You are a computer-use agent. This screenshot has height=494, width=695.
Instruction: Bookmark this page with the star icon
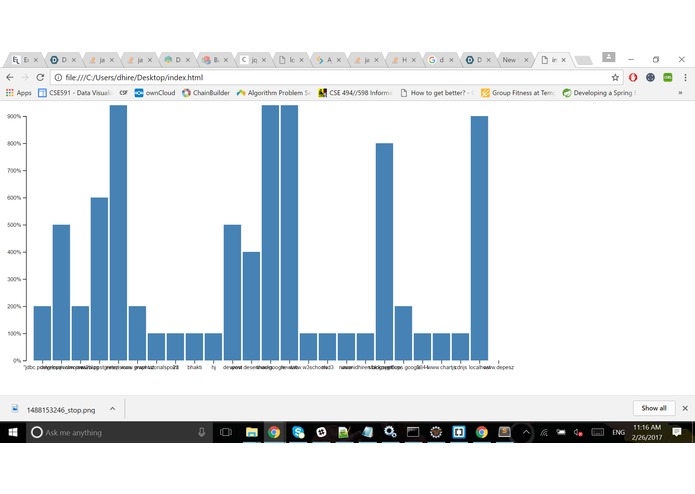pos(615,78)
